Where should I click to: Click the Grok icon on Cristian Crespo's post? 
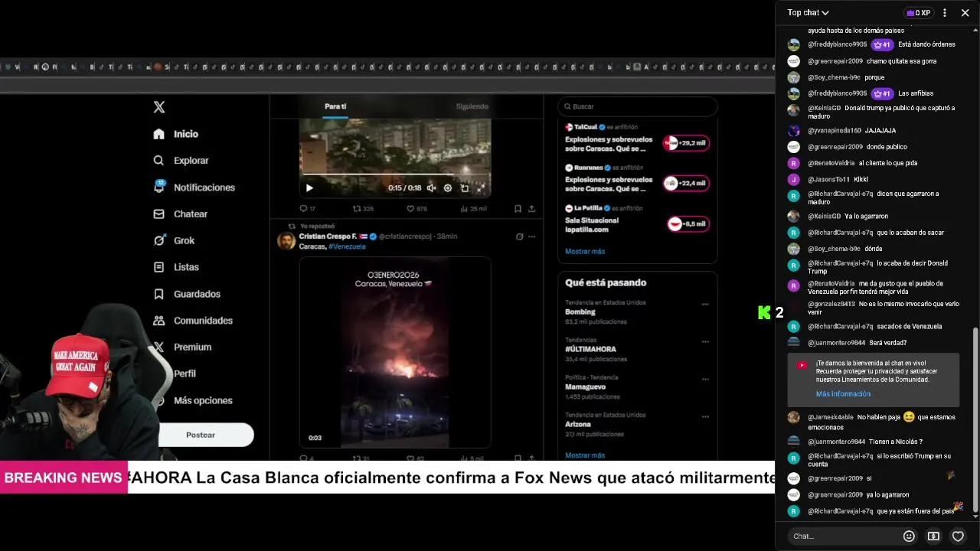click(519, 236)
